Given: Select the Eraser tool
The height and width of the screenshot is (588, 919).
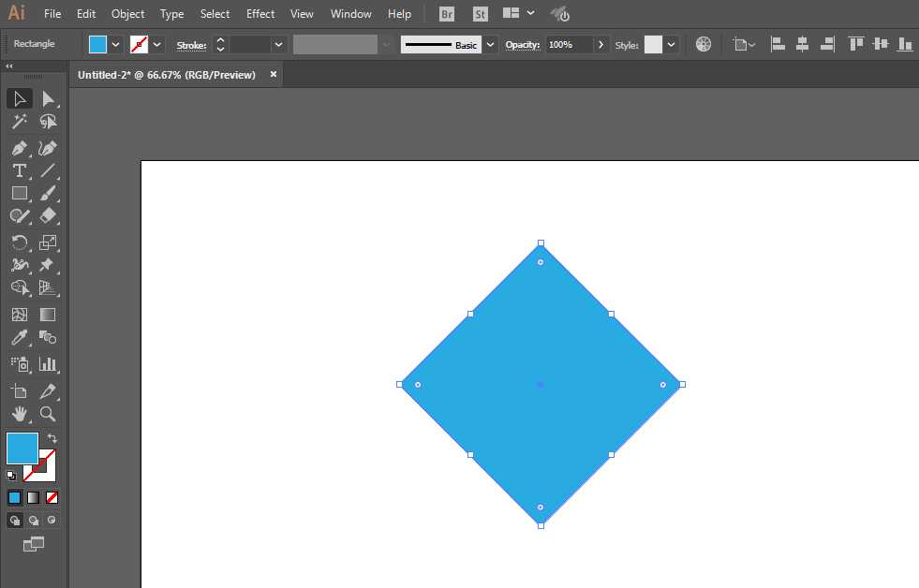Looking at the screenshot, I should click(x=48, y=215).
